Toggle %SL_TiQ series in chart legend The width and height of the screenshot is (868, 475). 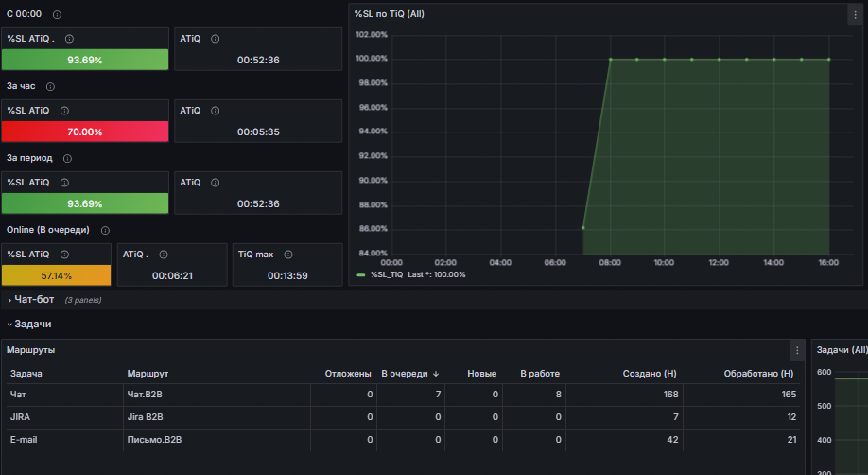(387, 275)
